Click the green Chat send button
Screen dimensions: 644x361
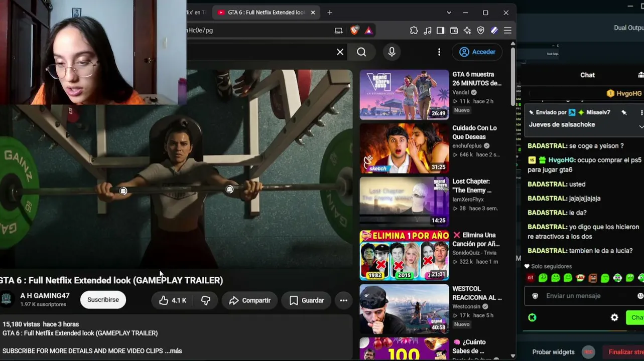pos(635,317)
